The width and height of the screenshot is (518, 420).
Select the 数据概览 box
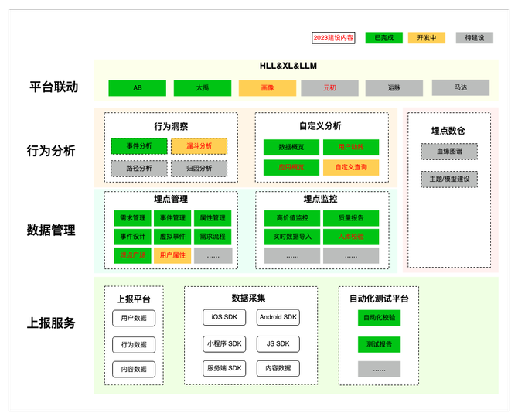pos(291,148)
